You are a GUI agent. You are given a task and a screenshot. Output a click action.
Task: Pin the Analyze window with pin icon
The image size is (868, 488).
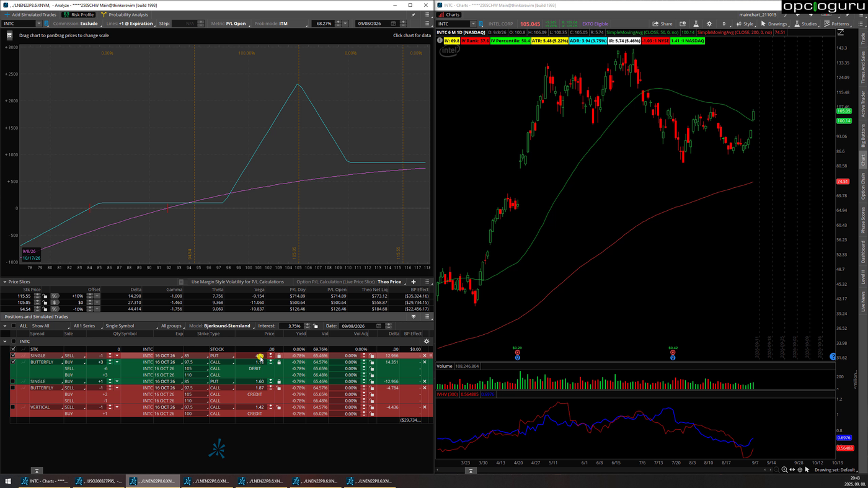[x=414, y=15]
